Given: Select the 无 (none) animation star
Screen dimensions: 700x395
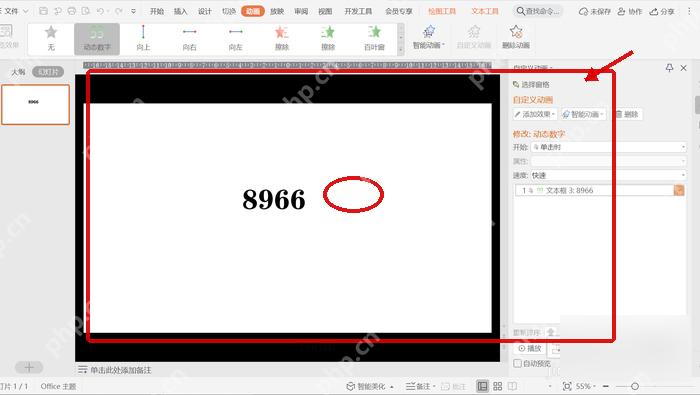Looking at the screenshot, I should pyautogui.click(x=51, y=38).
